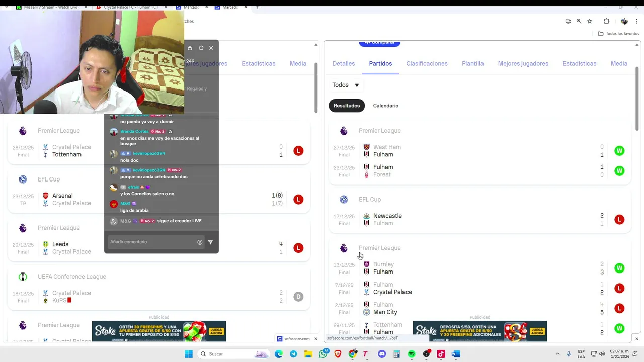Select the Resultados toggle
644x362 pixels.
point(347,106)
